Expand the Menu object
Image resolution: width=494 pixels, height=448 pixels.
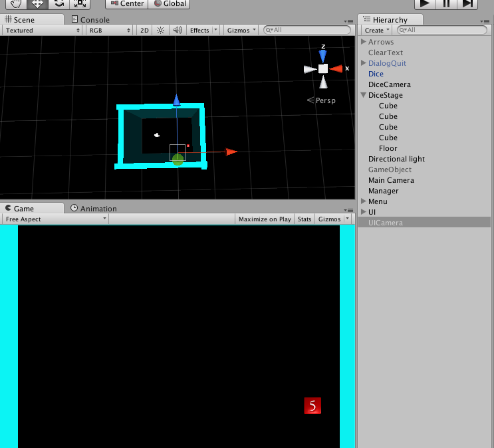click(x=363, y=201)
